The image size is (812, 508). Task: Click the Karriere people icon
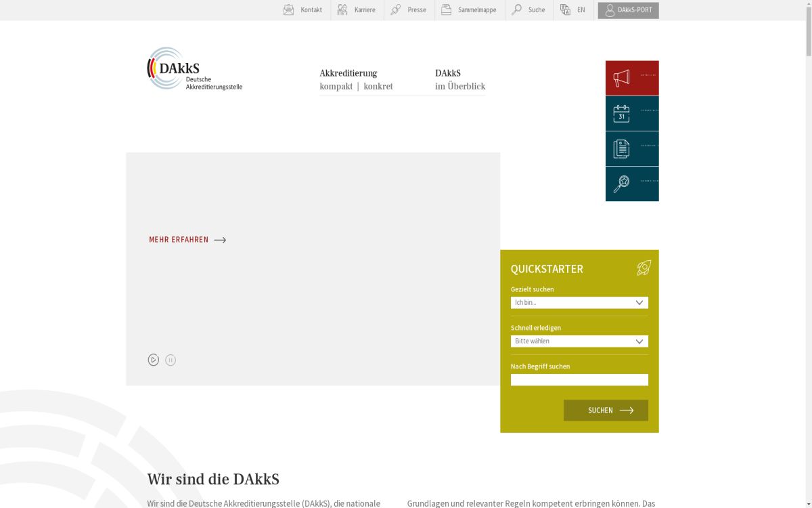[x=342, y=9]
